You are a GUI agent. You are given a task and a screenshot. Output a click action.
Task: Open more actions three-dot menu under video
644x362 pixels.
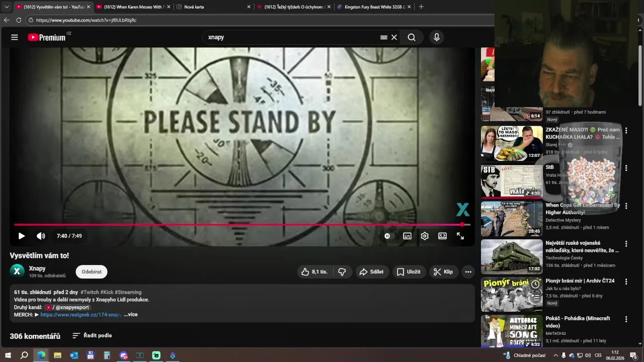(468, 271)
